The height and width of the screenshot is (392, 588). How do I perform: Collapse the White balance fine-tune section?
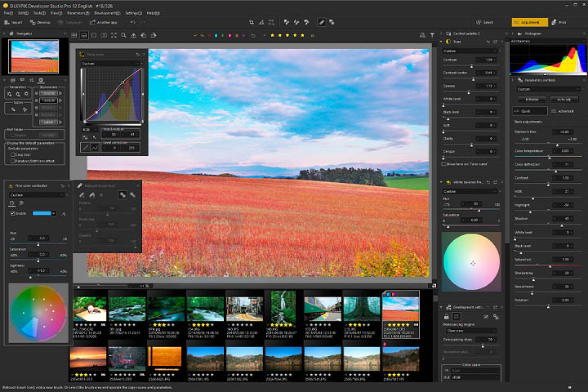[441, 182]
